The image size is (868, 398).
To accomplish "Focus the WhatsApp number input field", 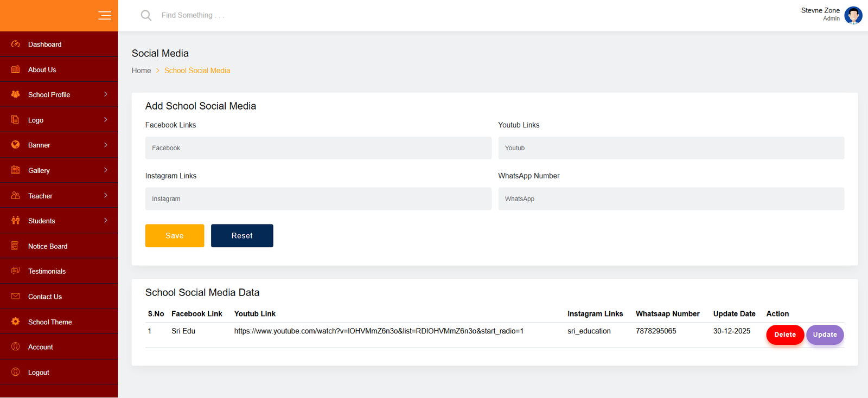I will click(671, 199).
